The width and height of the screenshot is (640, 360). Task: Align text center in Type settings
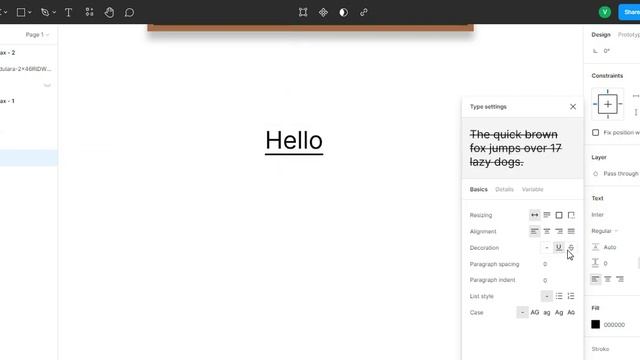547,231
